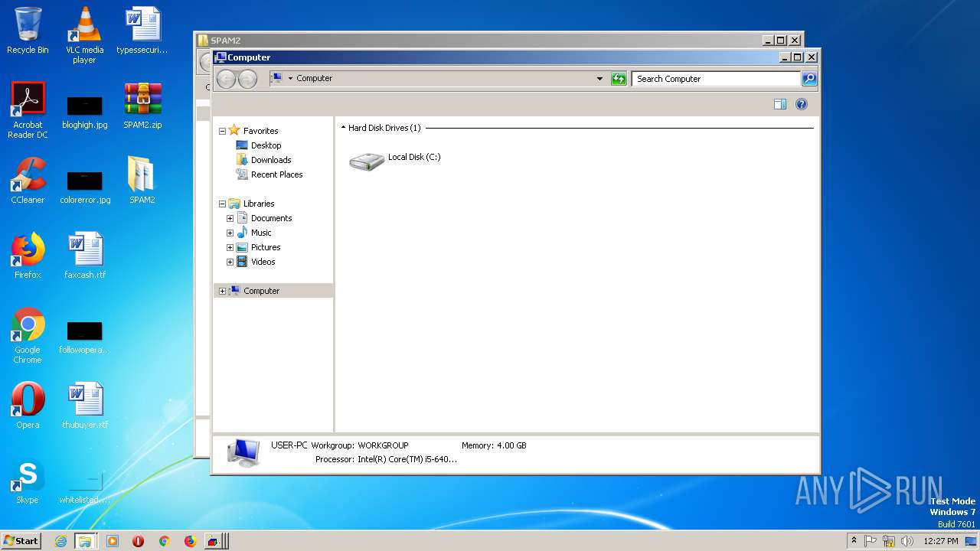Select the followopera image file on desktop
Viewport: 980px width, 551px height.
coord(84,336)
